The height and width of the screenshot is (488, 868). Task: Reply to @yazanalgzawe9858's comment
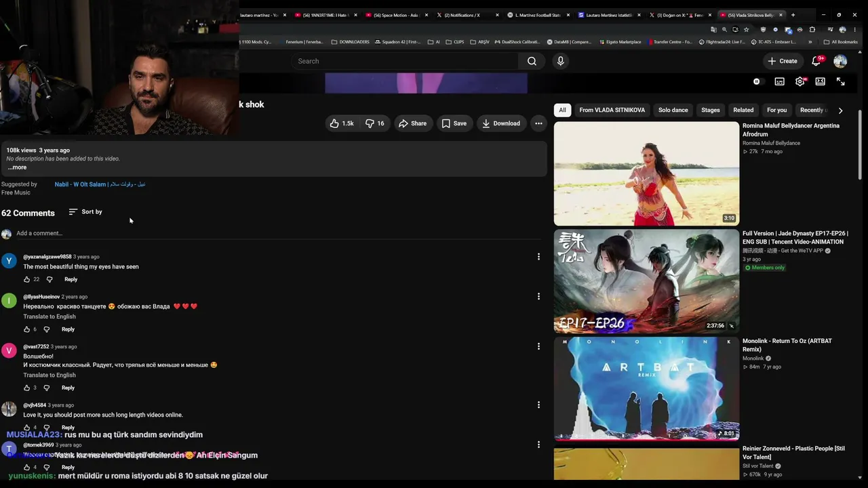pyautogui.click(x=71, y=279)
